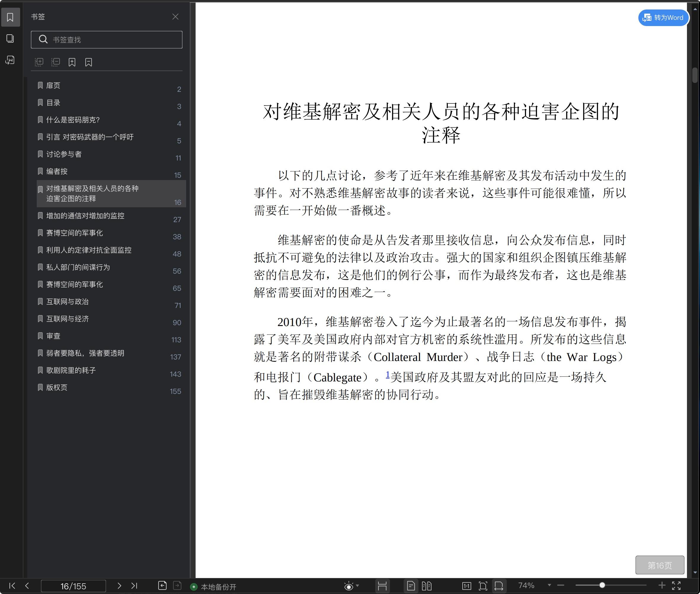Click the zoom slider handle
The height and width of the screenshot is (594, 700).
602,585
